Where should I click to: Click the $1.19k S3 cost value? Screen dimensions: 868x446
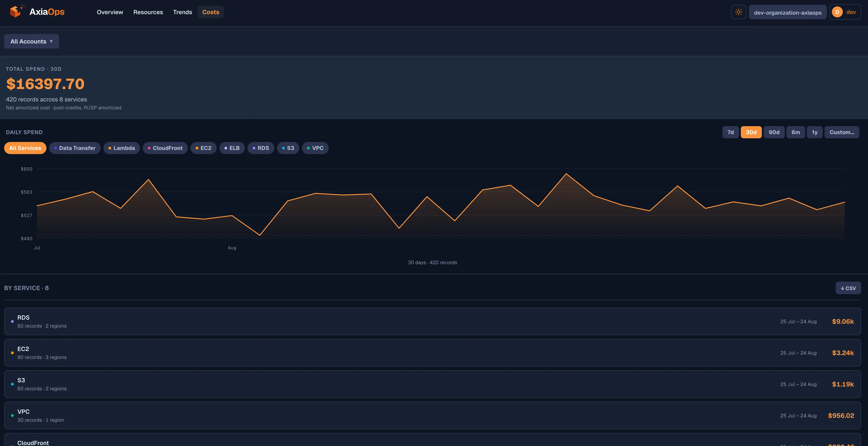843,384
